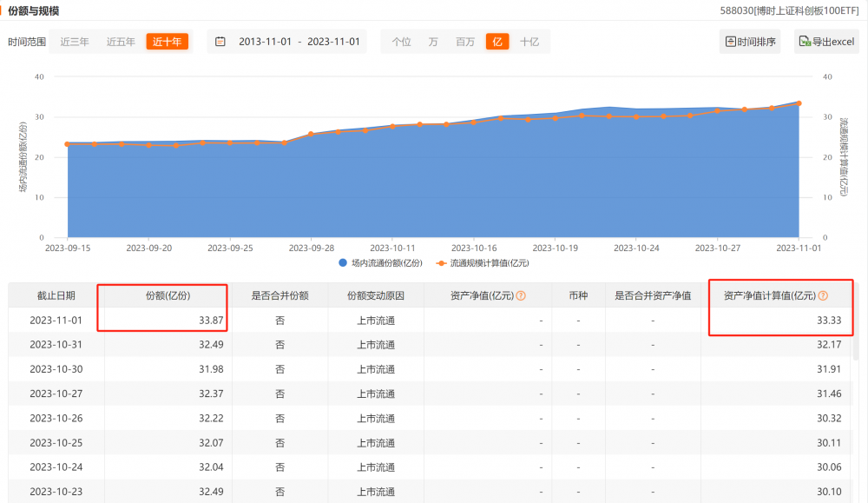Click the help icon next to 资产净值(亿元)

[x=521, y=295]
